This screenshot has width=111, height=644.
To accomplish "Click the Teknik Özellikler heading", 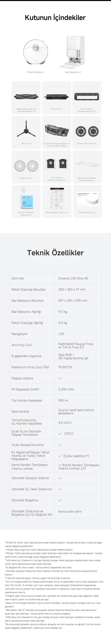I will pyautogui.click(x=55, y=253).
